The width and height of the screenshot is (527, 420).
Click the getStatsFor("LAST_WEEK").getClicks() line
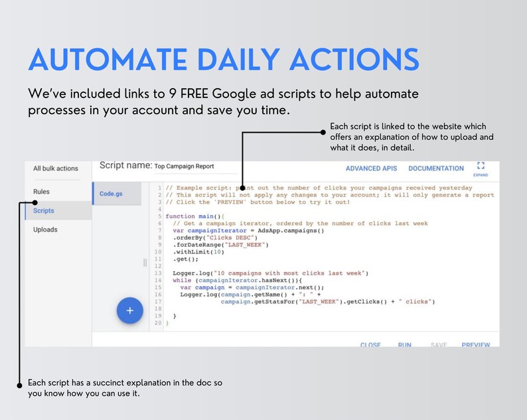[x=328, y=302]
